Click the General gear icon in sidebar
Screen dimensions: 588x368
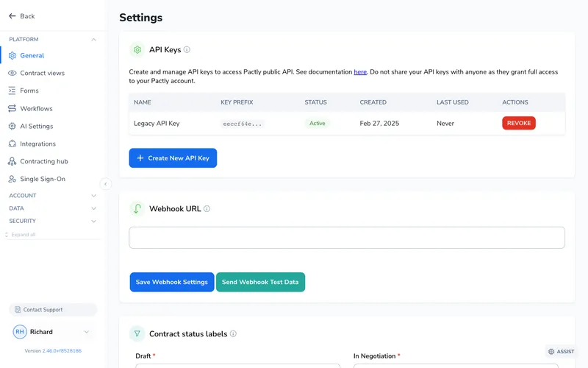coord(12,56)
